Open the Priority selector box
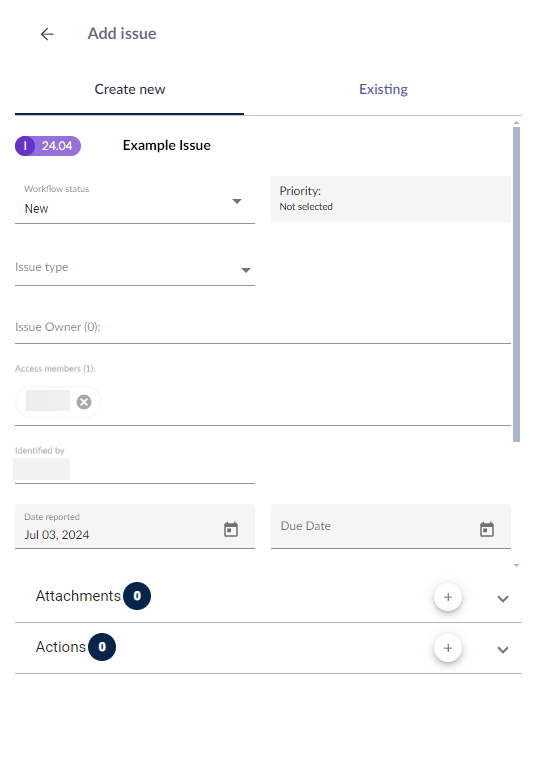Screen dimensions: 536x757 pos(391,199)
